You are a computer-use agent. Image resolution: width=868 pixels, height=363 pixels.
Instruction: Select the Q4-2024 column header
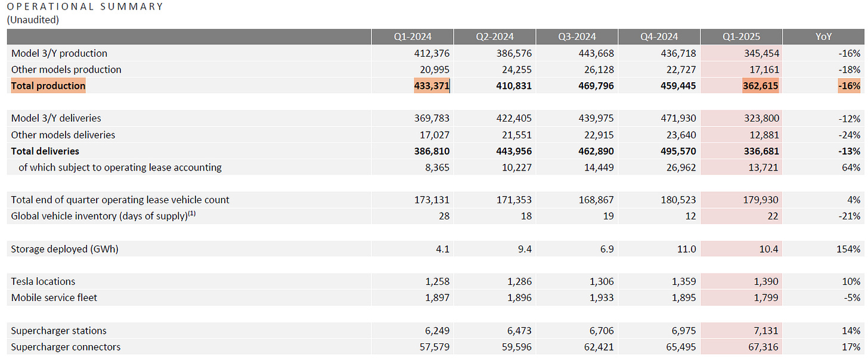[659, 37]
